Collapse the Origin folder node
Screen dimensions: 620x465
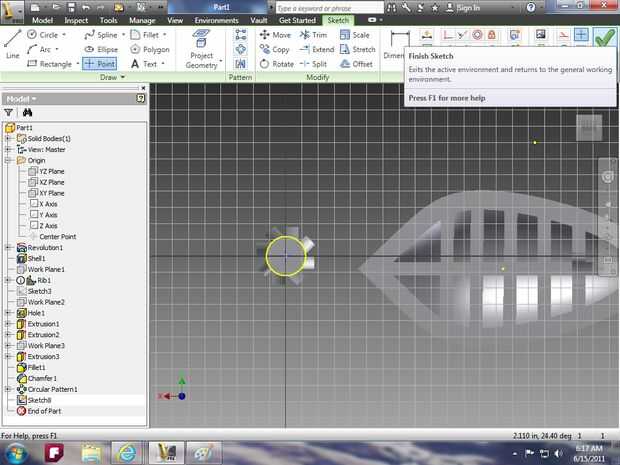9,160
